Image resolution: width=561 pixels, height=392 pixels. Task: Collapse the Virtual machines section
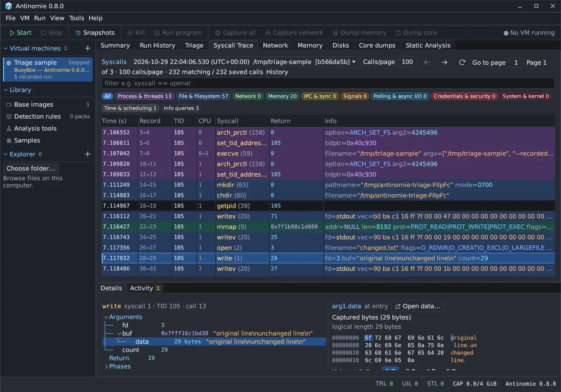tap(6, 48)
